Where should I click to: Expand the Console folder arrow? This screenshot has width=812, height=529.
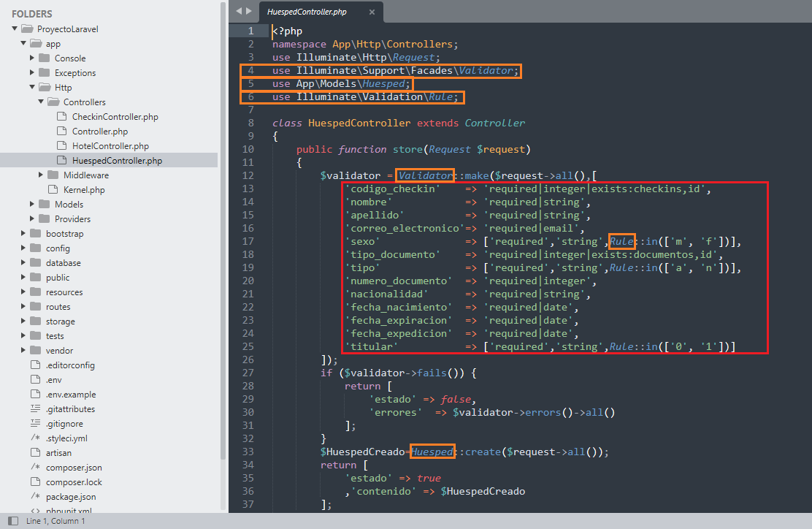pos(32,58)
